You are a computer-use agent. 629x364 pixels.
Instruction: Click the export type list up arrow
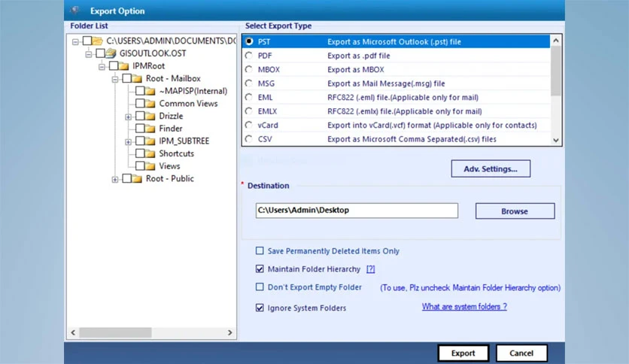555,41
